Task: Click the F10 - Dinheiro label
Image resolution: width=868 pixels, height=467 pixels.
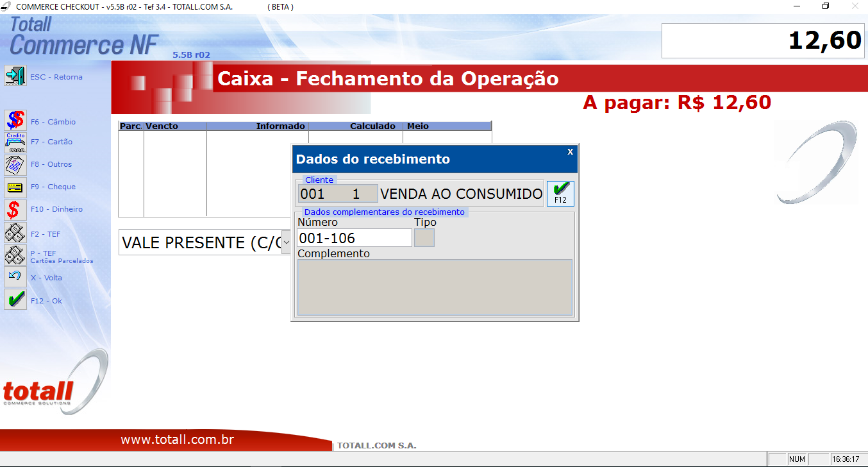Action: [x=56, y=209]
